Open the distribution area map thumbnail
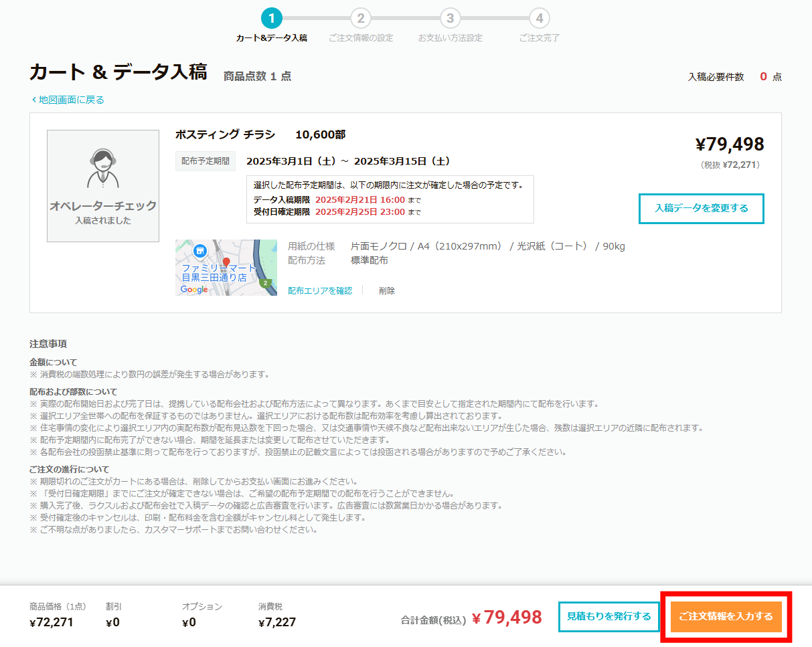The width and height of the screenshot is (812, 647). [226, 268]
